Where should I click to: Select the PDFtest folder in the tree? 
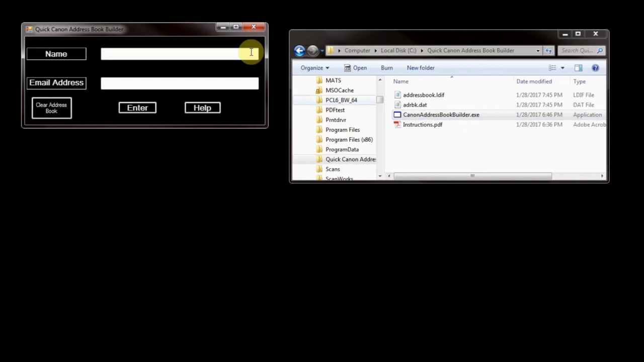pos(335,110)
